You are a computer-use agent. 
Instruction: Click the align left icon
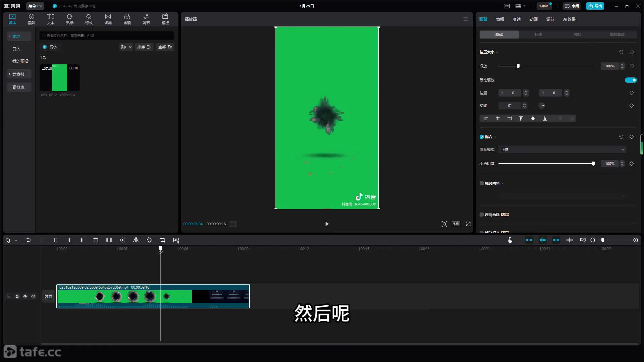pyautogui.click(x=486, y=118)
